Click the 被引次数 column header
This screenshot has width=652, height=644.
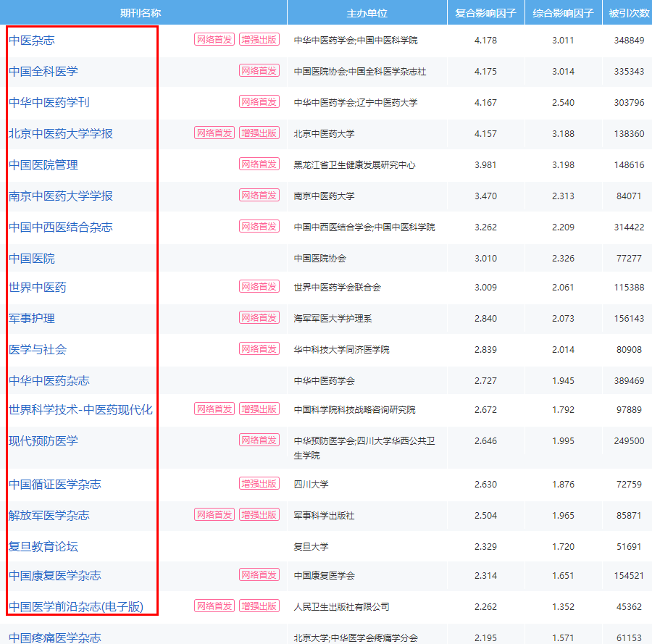point(629,13)
